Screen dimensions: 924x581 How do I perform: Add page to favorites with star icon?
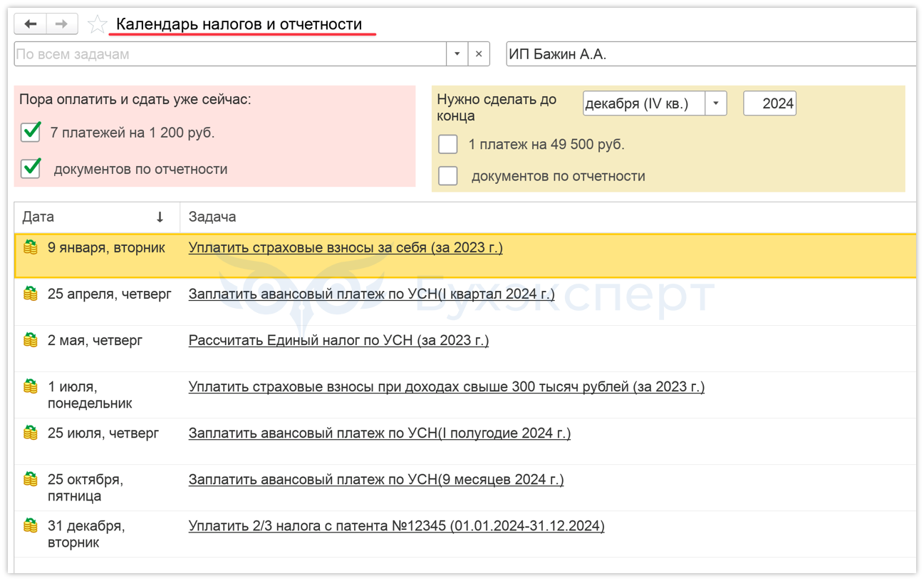(97, 25)
